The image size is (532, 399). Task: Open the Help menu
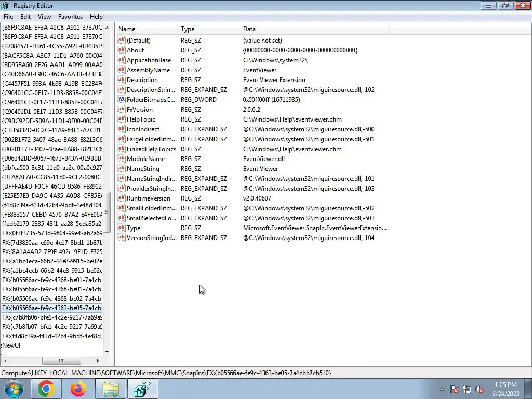pyautogui.click(x=96, y=16)
